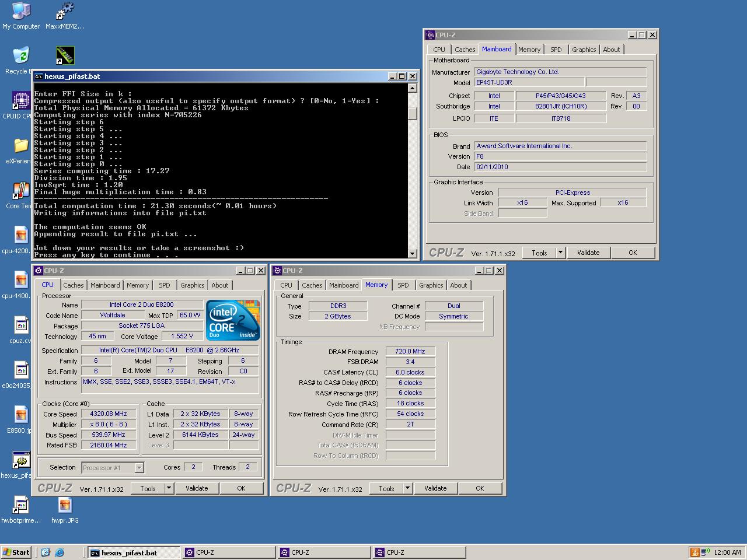Viewport: 747px width, 560px height.
Task: Switch to About tab in Mainboard window
Action: click(x=612, y=50)
